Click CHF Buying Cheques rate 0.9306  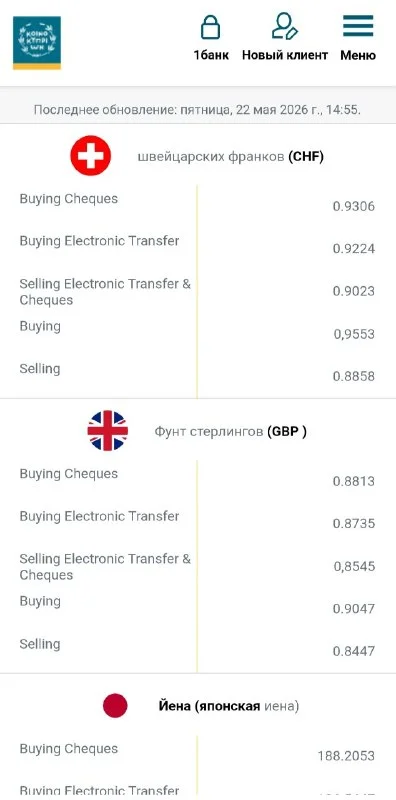[354, 207]
